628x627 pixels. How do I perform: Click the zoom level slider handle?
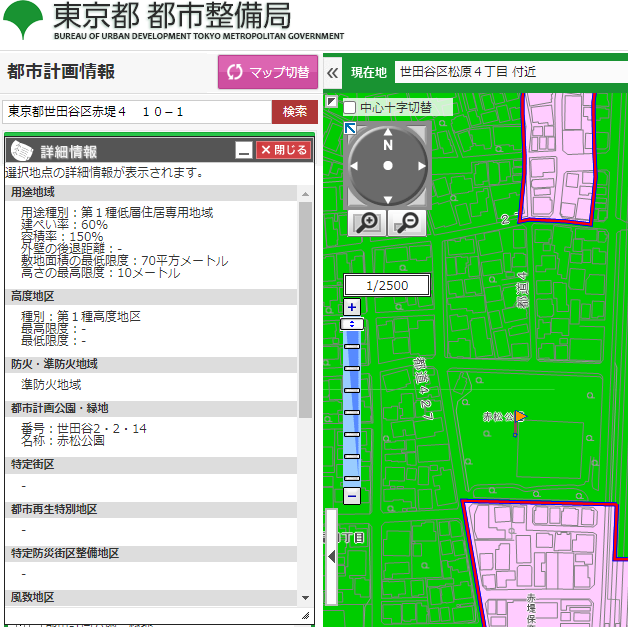[x=352, y=324]
